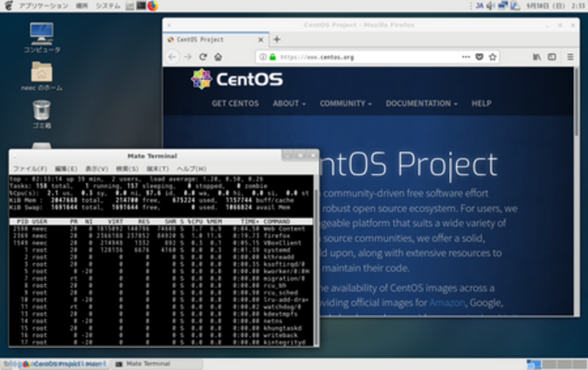
Task: Open the HELP page on the CentOS site
Action: [x=481, y=104]
